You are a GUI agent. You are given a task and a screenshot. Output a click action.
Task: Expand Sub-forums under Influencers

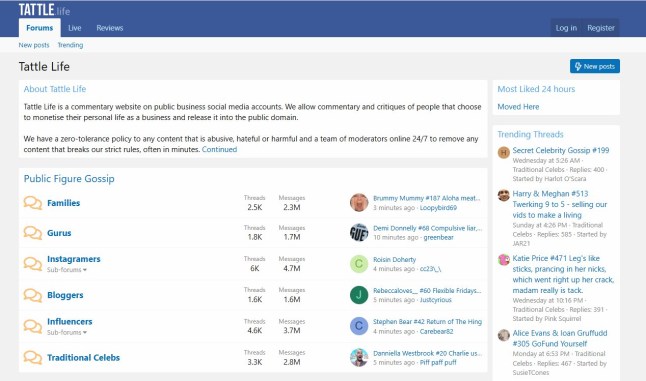(67, 332)
